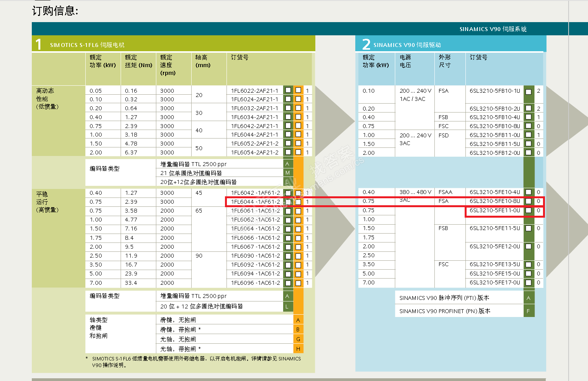Click drive order number 6SL3210-5FE15-0U

(x=495, y=274)
